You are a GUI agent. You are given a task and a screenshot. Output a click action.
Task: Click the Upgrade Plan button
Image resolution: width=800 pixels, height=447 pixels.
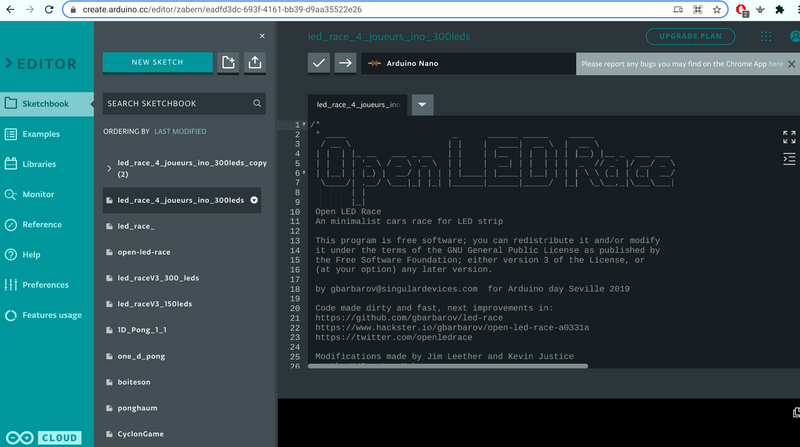click(x=690, y=37)
